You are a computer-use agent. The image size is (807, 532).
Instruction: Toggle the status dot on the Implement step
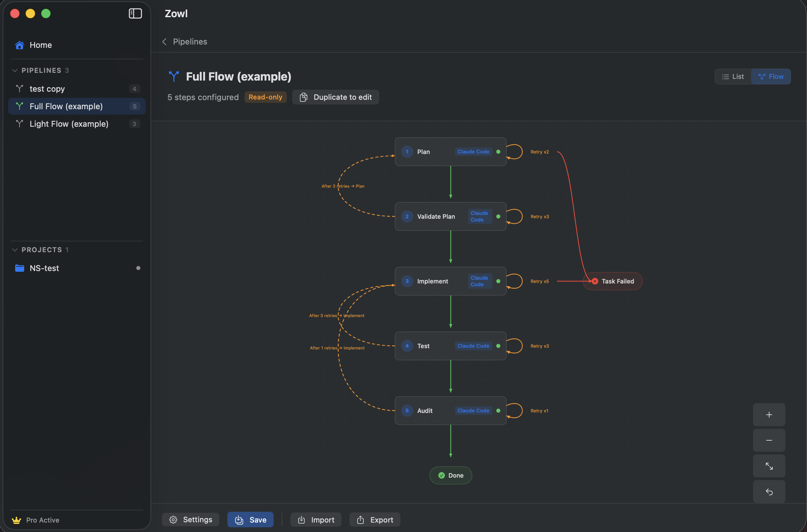point(498,281)
